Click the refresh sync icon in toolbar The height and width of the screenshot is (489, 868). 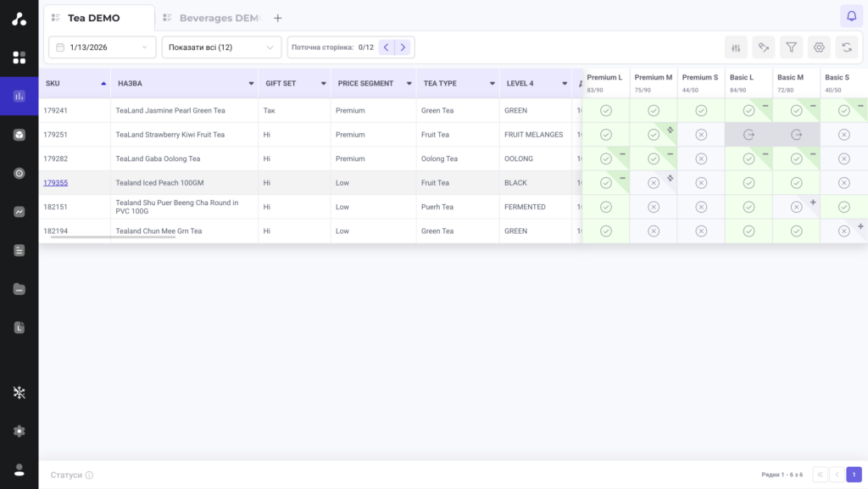click(x=847, y=47)
